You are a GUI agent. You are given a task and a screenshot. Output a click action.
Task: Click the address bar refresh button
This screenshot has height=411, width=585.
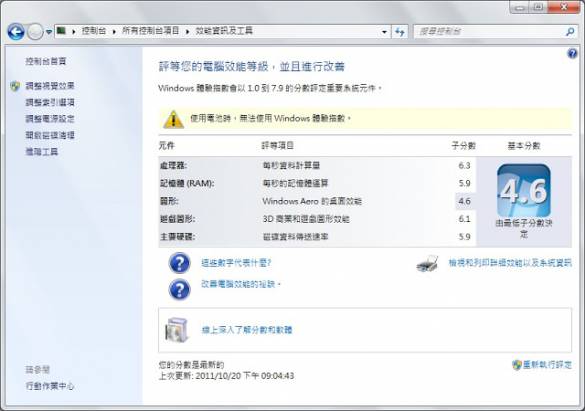(400, 32)
